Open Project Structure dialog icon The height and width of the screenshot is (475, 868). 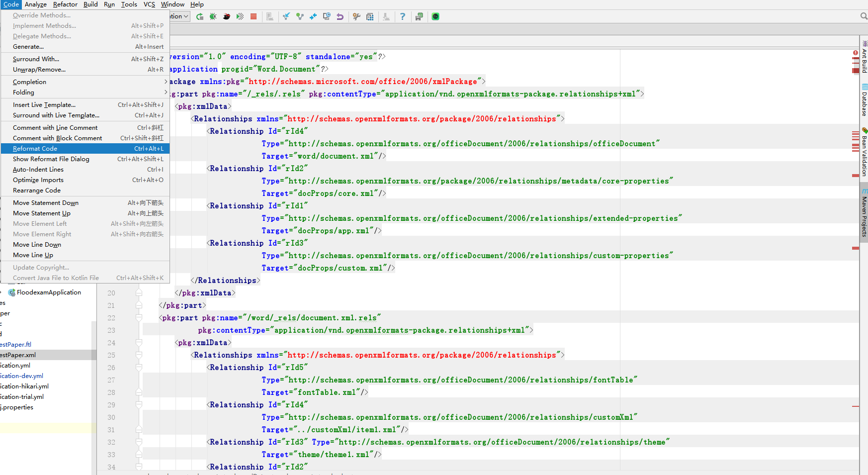[370, 16]
